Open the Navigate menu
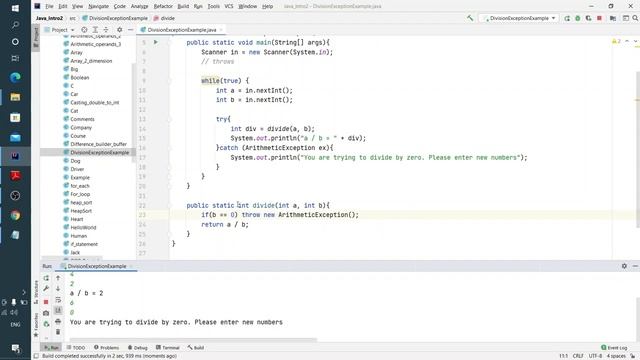 tap(98, 6)
